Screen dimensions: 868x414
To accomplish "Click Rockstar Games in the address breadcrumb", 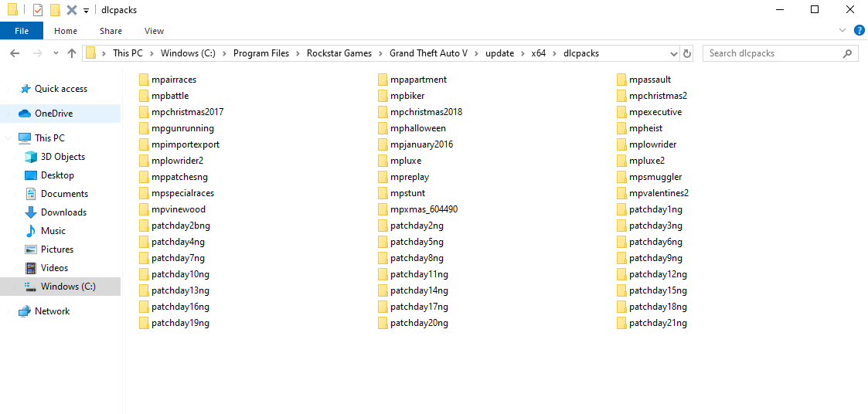I will [x=340, y=54].
